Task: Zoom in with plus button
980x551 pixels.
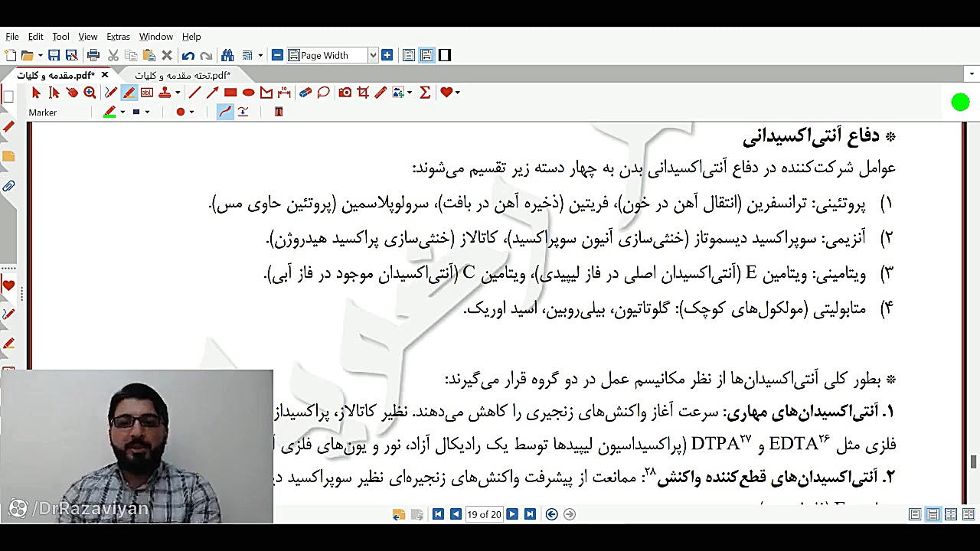Action: [x=387, y=55]
